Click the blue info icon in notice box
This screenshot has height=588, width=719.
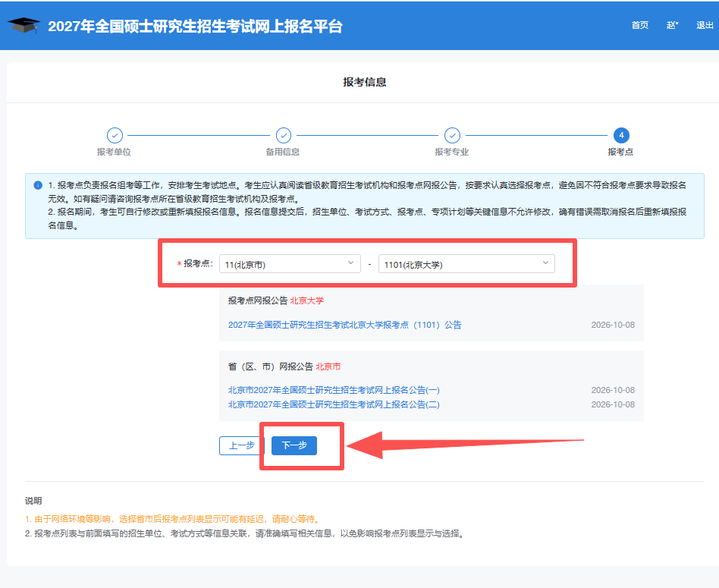38,185
